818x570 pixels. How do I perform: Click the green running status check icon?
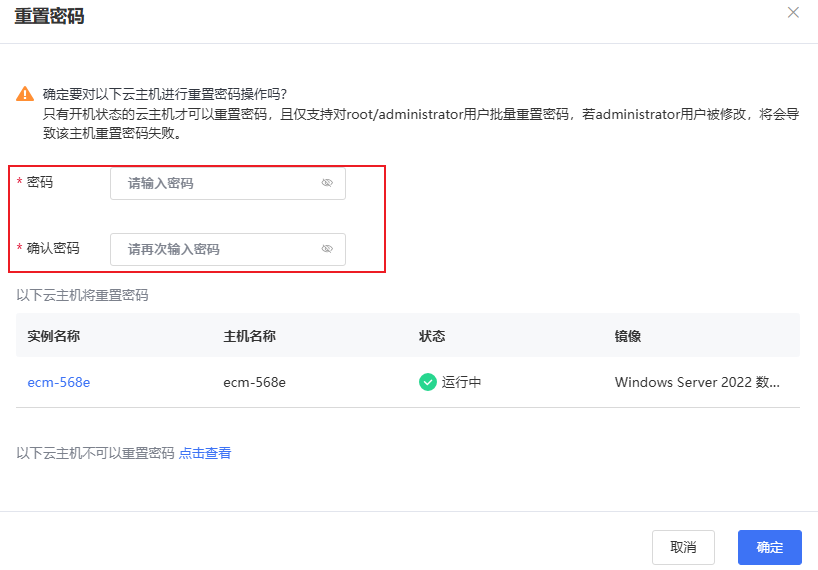pyautogui.click(x=428, y=382)
